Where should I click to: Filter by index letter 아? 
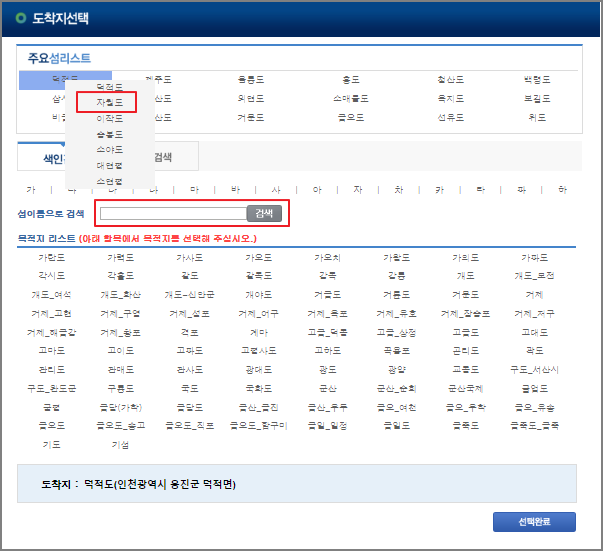click(x=317, y=190)
